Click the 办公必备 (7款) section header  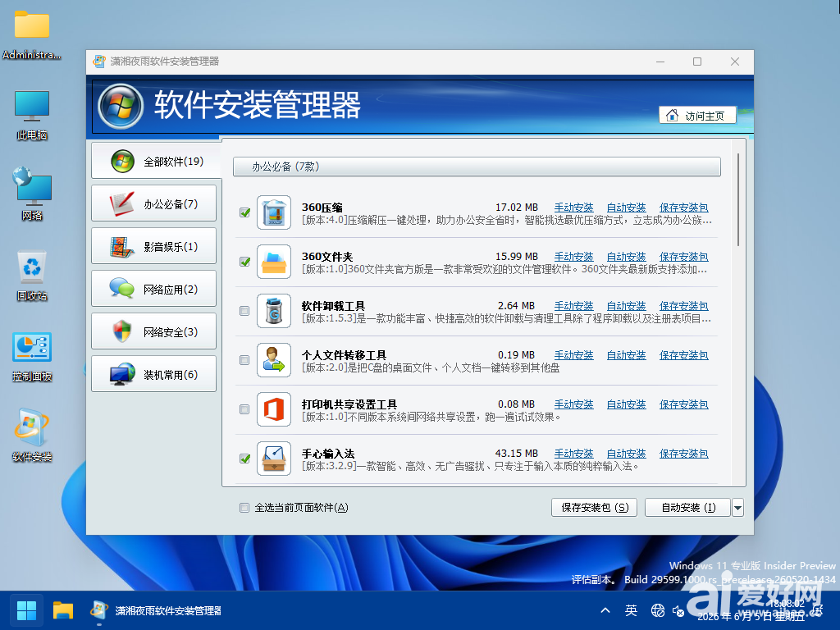tap(477, 167)
